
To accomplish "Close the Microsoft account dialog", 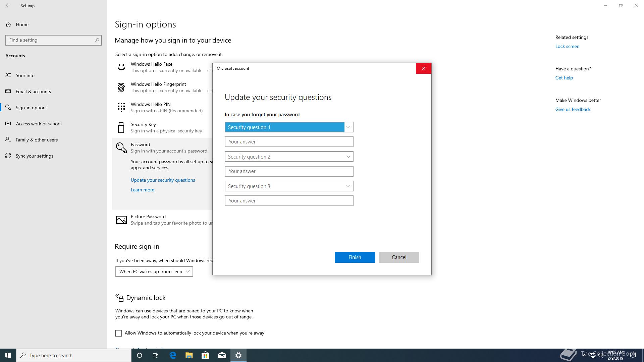I will [x=423, y=68].
